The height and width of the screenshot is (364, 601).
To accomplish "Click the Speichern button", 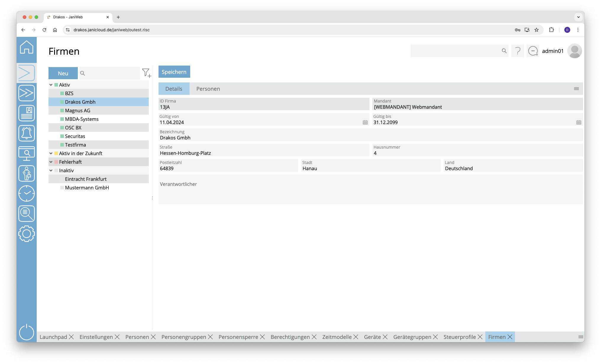I will [x=174, y=72].
